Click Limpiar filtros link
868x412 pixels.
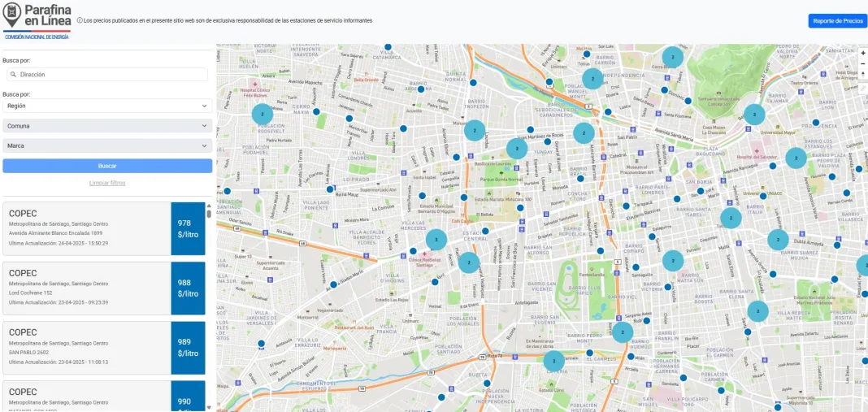click(x=107, y=183)
